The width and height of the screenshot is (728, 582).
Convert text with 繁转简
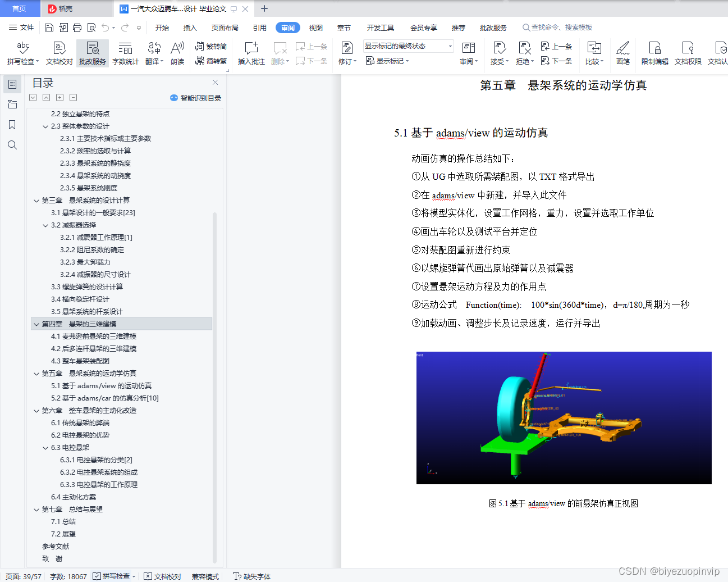pos(211,47)
